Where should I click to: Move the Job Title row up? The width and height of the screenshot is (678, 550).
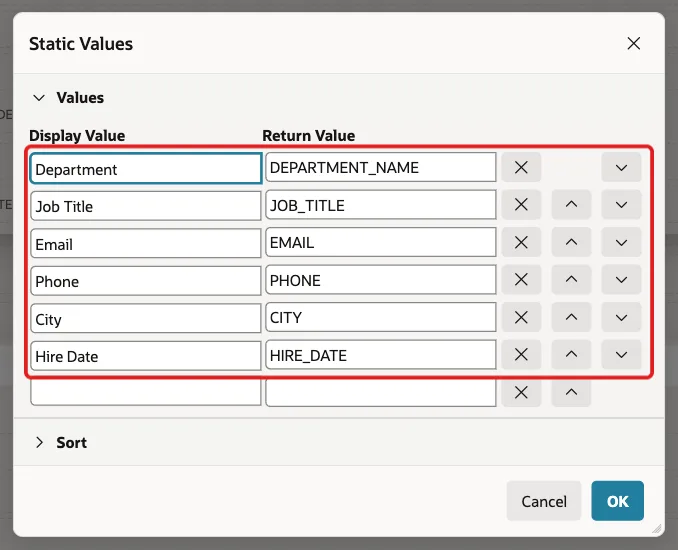571,205
